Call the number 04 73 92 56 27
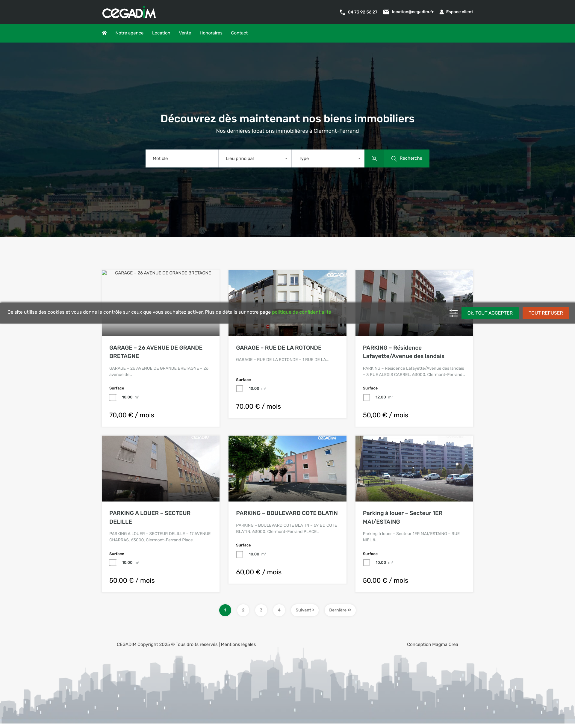Image resolution: width=575 pixels, height=728 pixels. tap(363, 12)
